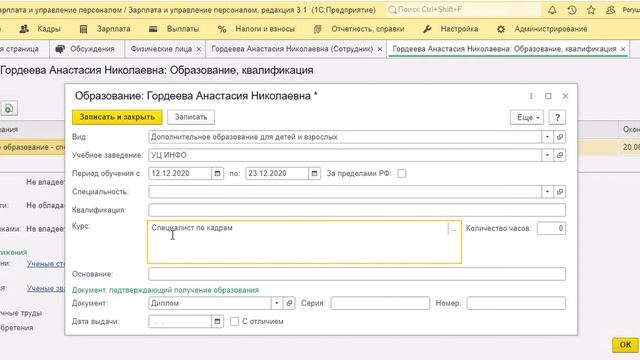This screenshot has width=640, height=360.
Task: Click the Количество часов field
Action: tap(551, 228)
